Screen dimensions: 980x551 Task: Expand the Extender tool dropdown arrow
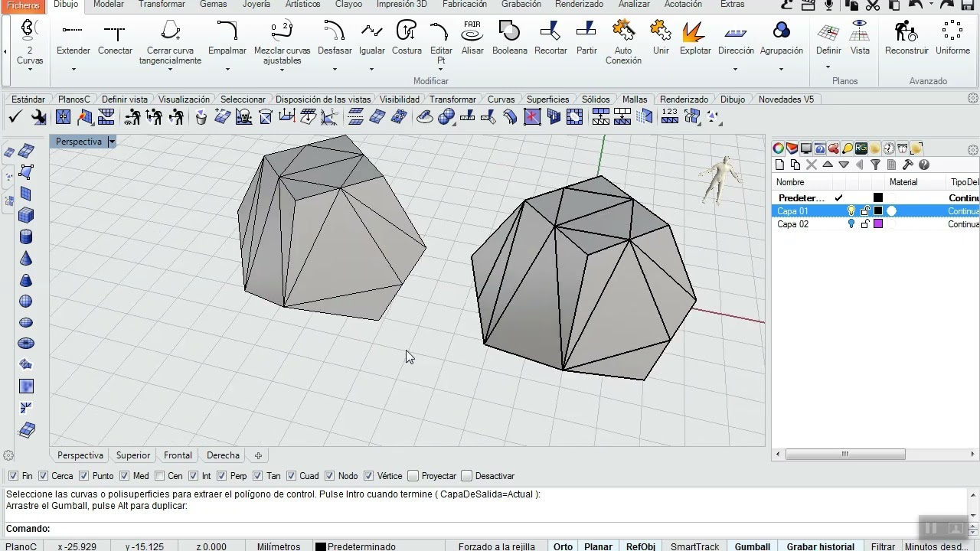pos(73,70)
